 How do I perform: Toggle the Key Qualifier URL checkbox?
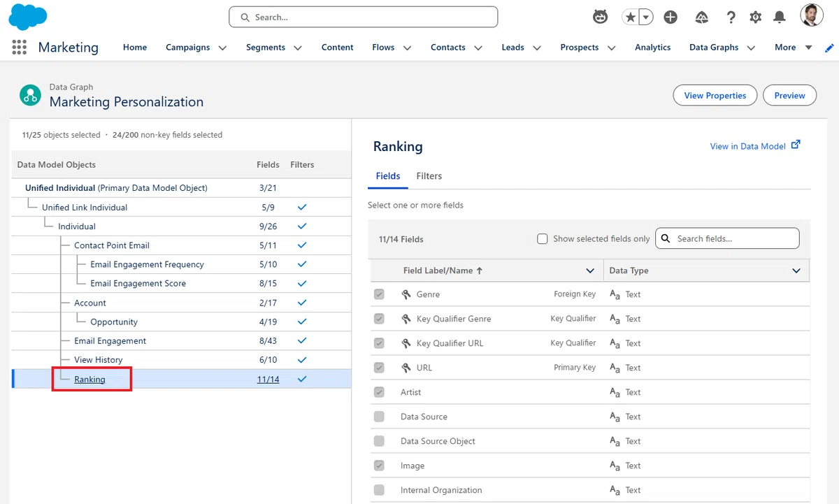pos(379,343)
